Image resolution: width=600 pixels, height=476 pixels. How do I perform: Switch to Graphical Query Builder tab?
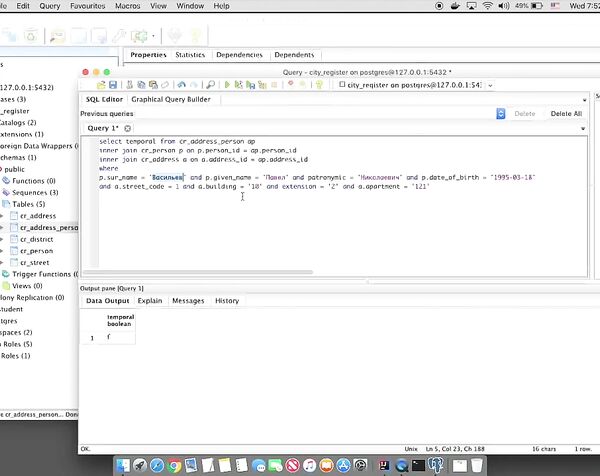click(171, 100)
